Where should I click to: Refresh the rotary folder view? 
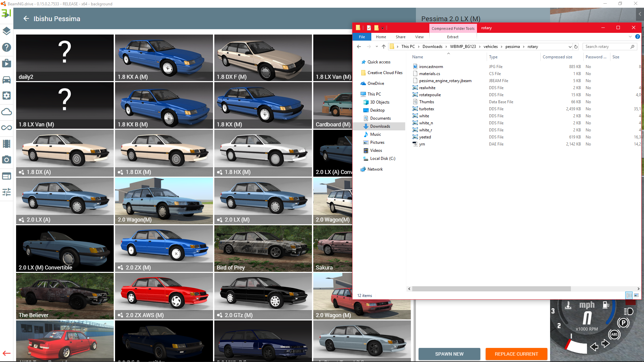tap(576, 47)
